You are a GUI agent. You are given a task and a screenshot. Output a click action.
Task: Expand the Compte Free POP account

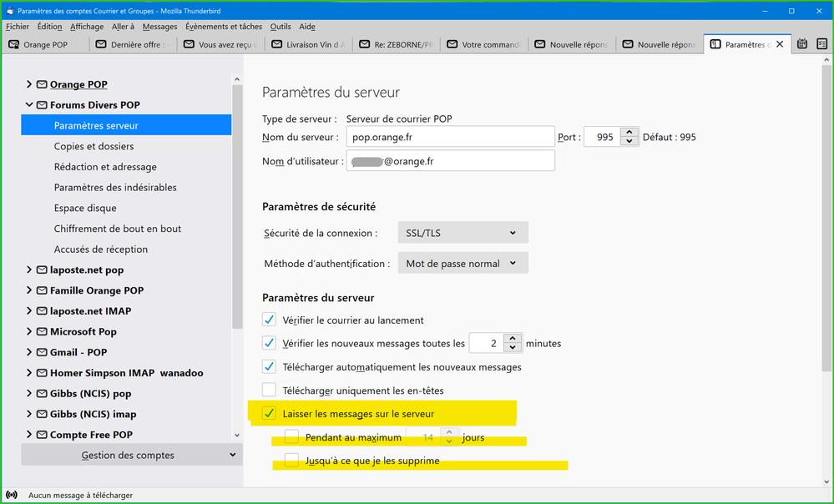tap(29, 435)
